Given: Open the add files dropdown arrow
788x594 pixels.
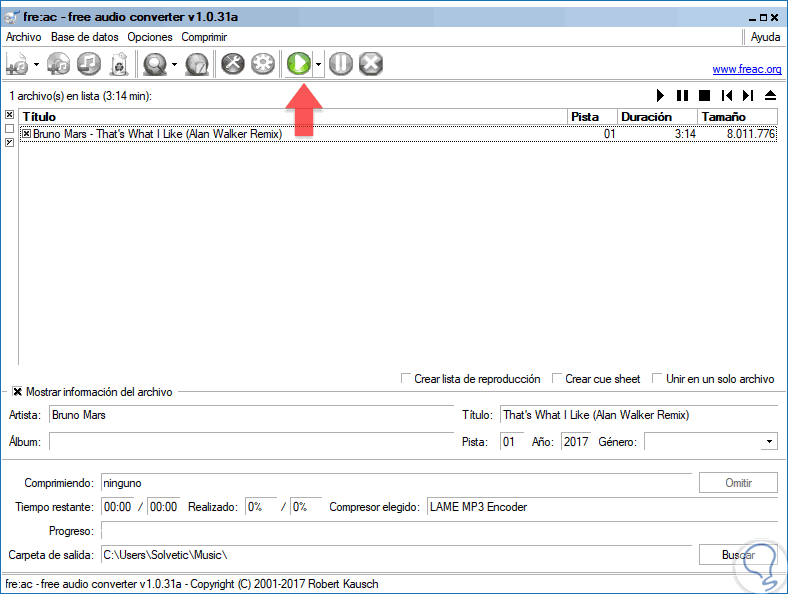Looking at the screenshot, I should (36, 64).
